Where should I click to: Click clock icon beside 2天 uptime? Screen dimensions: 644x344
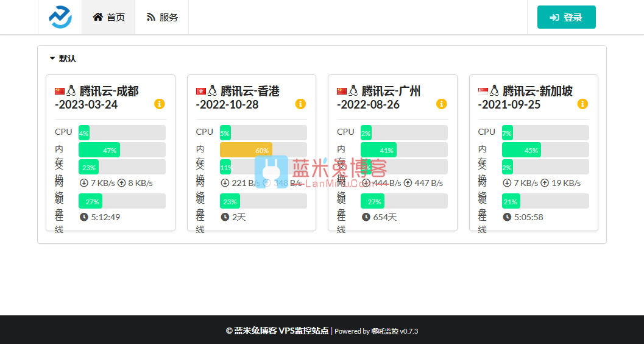click(225, 217)
